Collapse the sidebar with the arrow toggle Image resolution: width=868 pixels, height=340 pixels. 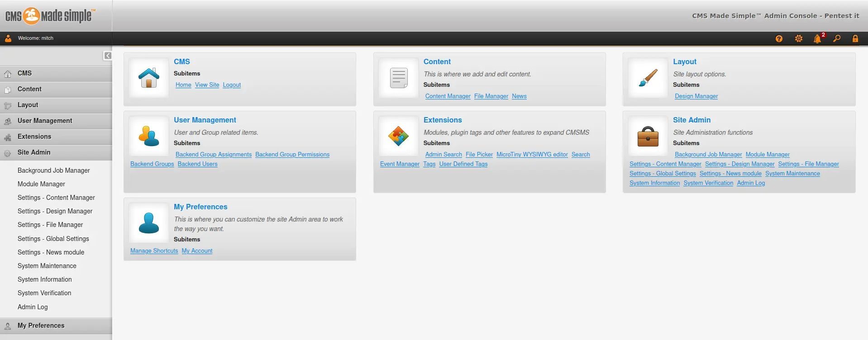(x=108, y=56)
